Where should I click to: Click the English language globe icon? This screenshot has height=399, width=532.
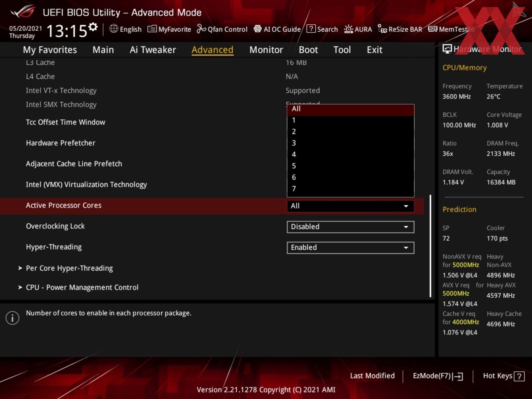tap(113, 29)
